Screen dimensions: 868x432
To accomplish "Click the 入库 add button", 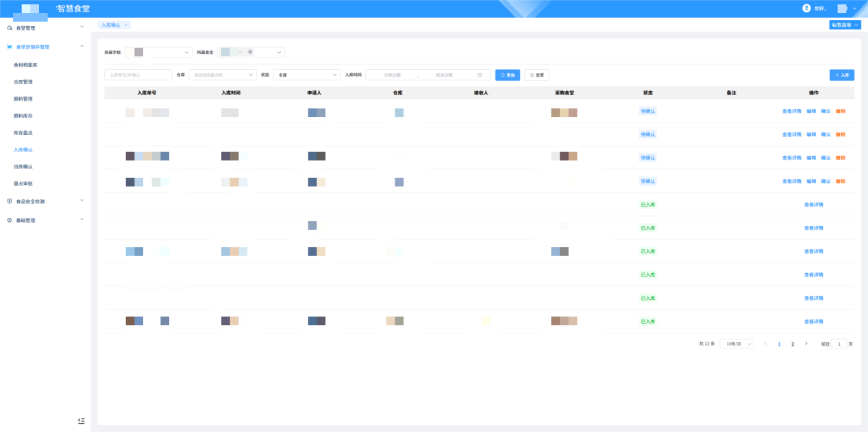I will (x=841, y=75).
